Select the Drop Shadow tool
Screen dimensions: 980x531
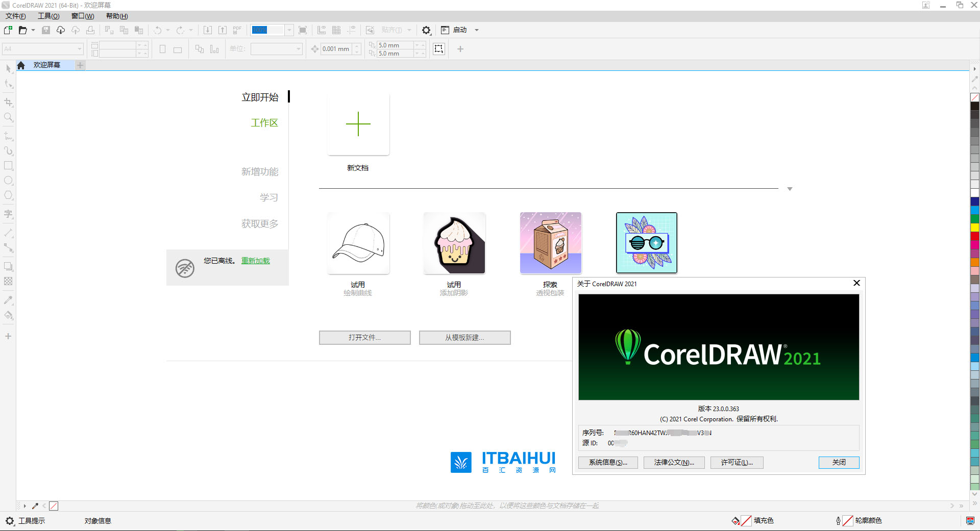click(x=8, y=266)
